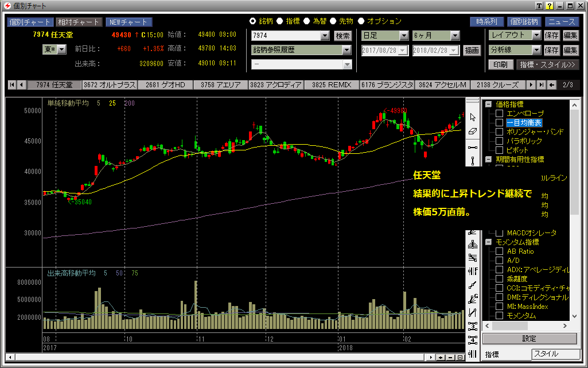Open the stock code 7974 dropdown
Viewport: 588px width, 368px height.
click(x=325, y=36)
